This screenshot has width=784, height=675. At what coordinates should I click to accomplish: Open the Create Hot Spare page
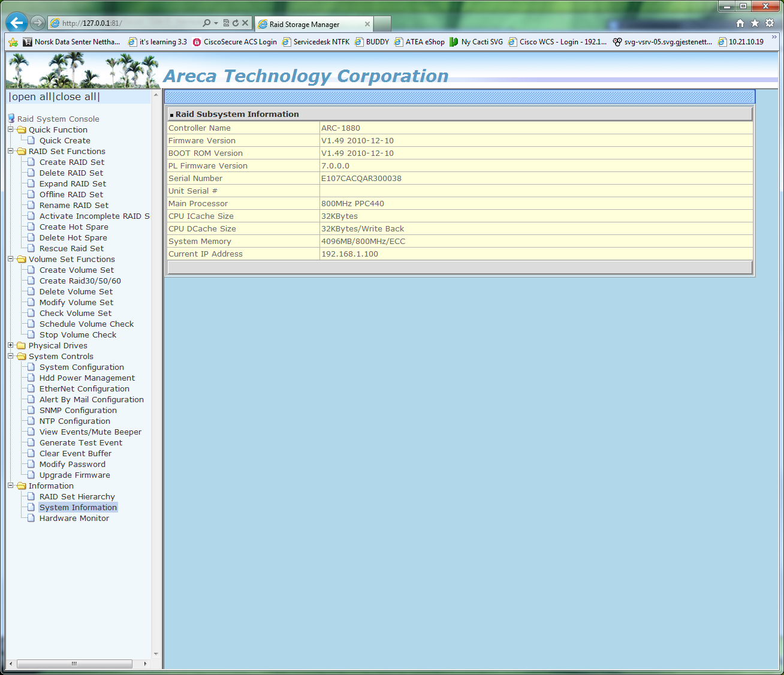74,227
